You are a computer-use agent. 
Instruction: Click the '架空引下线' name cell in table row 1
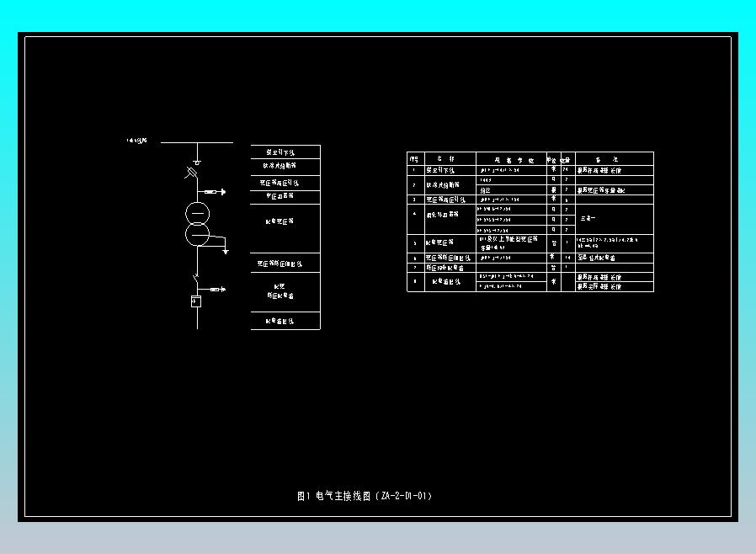click(450, 170)
